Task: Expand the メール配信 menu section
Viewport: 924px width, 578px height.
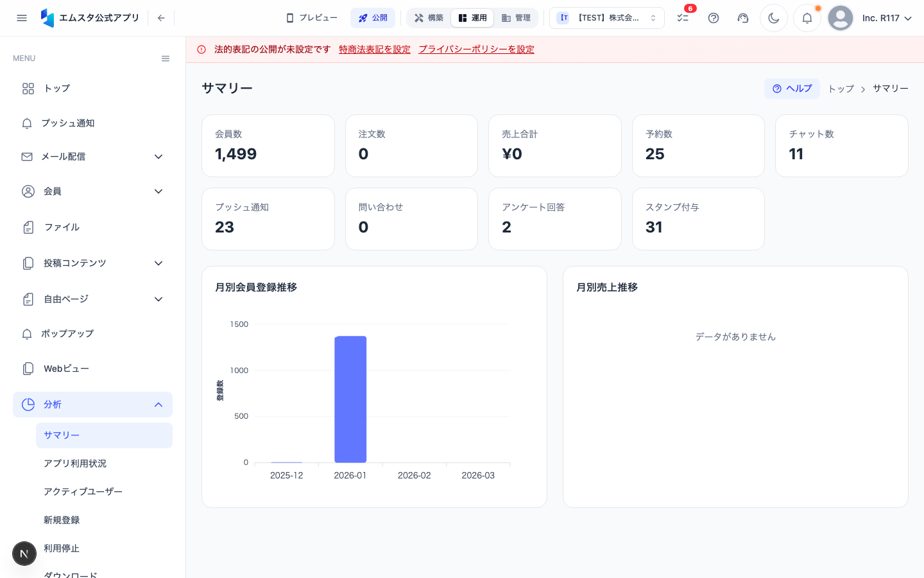Action: 92,157
